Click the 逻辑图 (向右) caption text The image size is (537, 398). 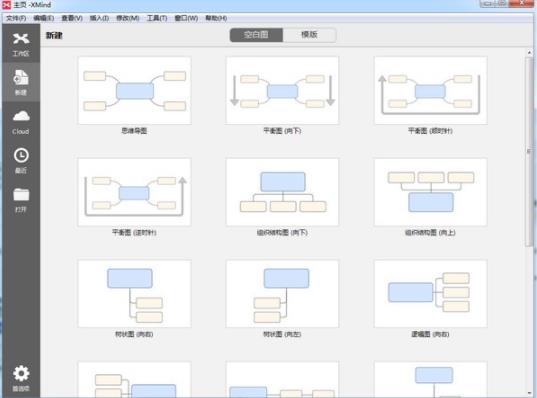(430, 334)
